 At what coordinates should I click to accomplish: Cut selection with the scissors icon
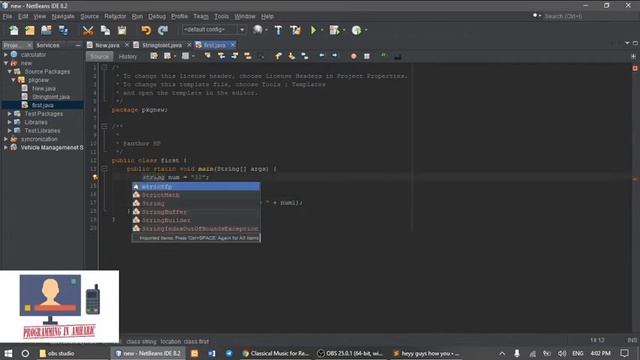88,30
